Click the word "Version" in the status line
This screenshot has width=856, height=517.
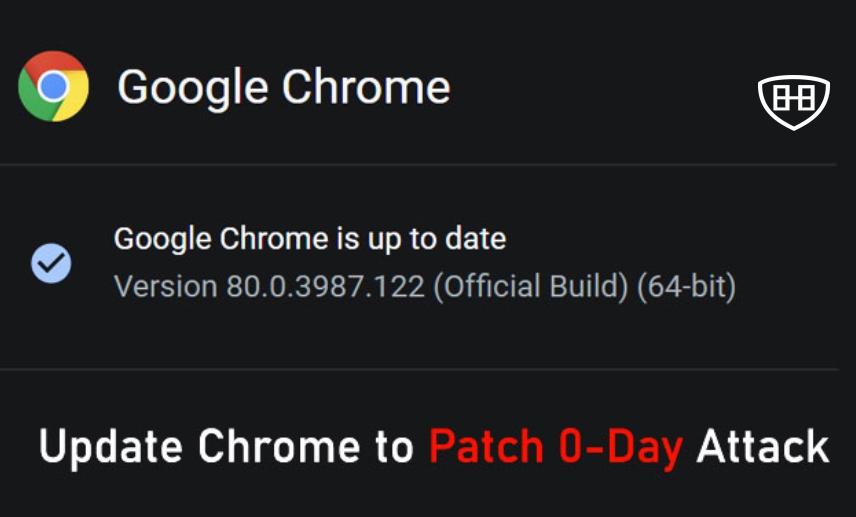point(165,287)
